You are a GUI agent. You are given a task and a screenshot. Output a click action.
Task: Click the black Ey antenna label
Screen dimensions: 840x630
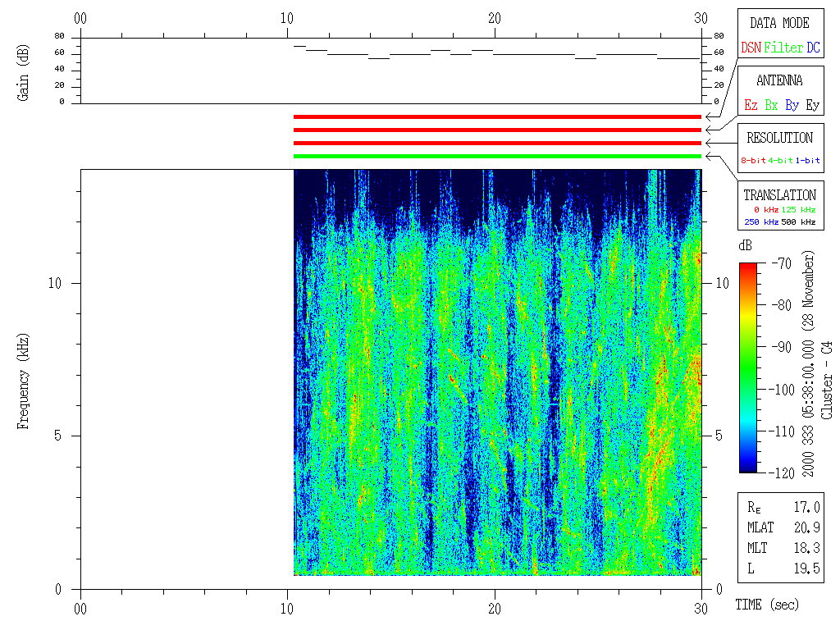[x=812, y=106]
